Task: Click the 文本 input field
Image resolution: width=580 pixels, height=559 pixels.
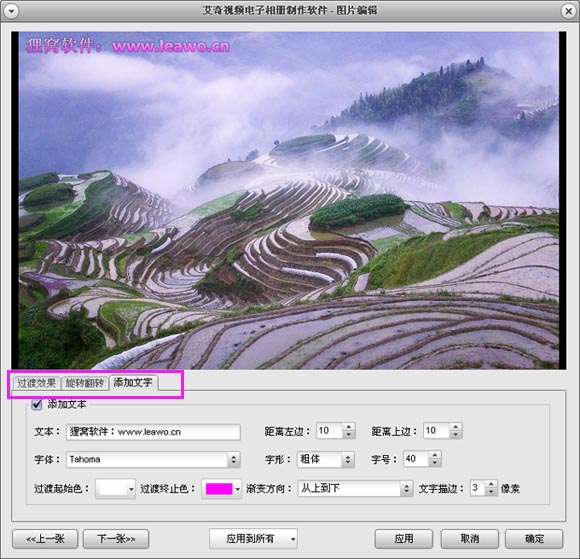Action: pyautogui.click(x=153, y=432)
